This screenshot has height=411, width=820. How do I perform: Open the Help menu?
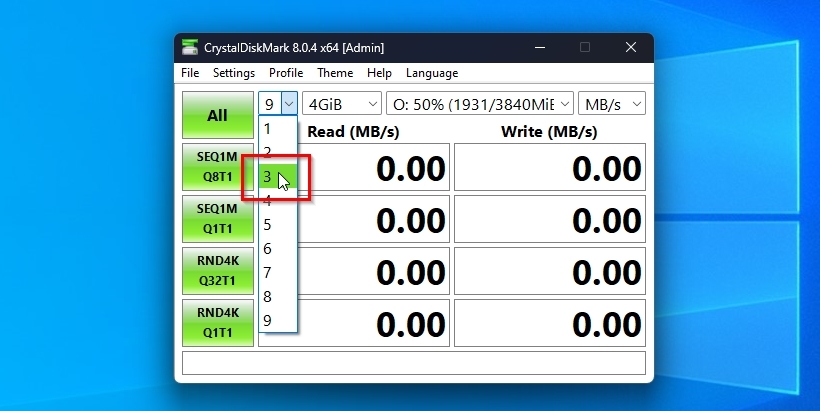[379, 73]
